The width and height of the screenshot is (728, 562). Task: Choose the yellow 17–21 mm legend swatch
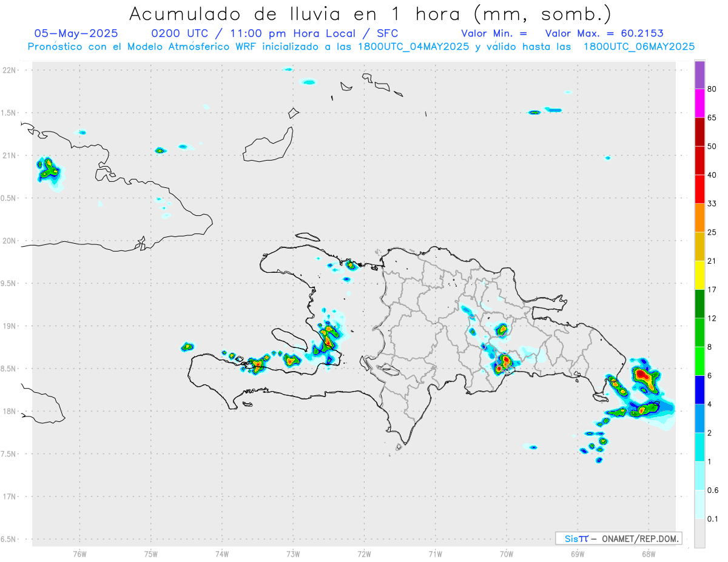699,275
